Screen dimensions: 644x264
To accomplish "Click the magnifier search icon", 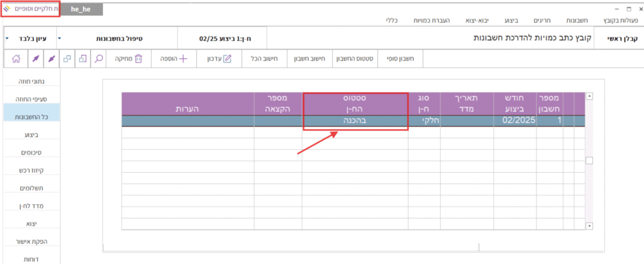I will click(99, 59).
